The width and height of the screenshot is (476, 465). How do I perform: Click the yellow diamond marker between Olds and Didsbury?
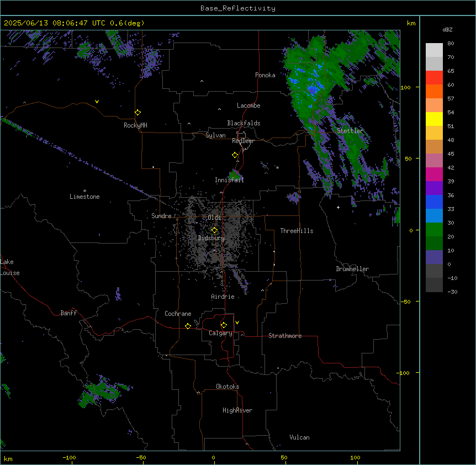[214, 230]
